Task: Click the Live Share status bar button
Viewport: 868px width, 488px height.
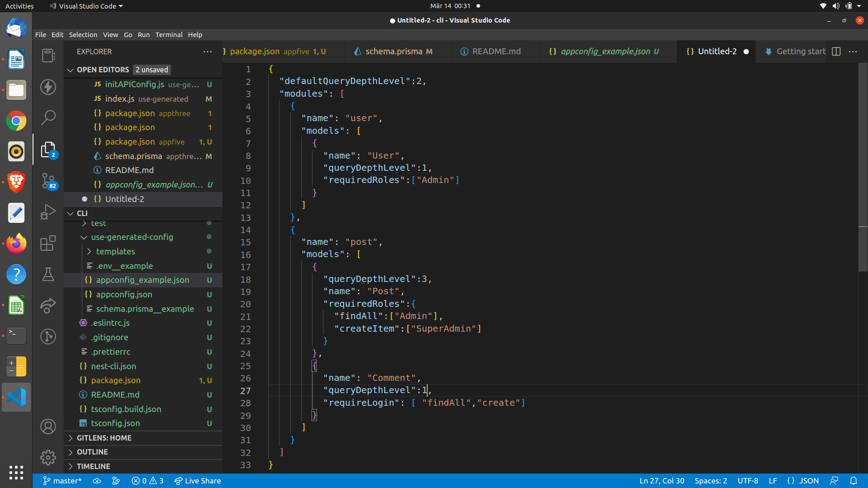Action: tap(198, 481)
